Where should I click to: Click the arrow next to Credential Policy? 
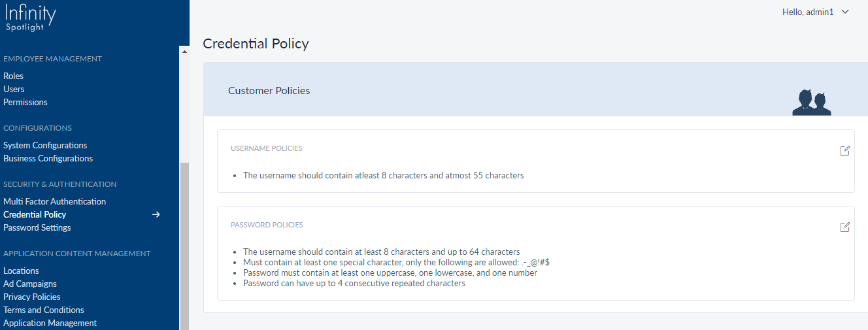pos(156,214)
